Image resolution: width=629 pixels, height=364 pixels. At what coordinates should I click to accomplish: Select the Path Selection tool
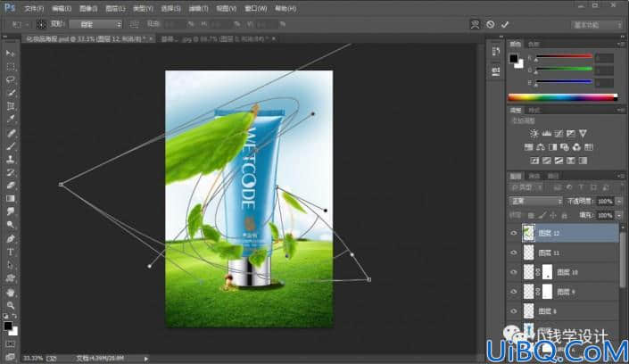tap(11, 265)
